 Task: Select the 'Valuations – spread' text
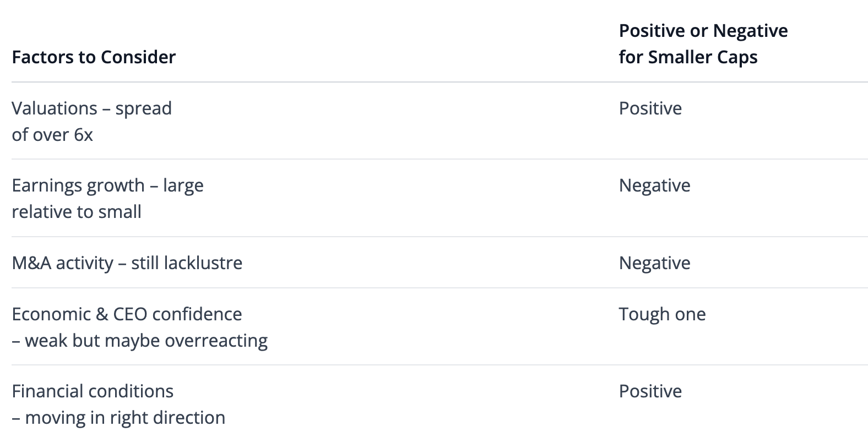(x=91, y=108)
